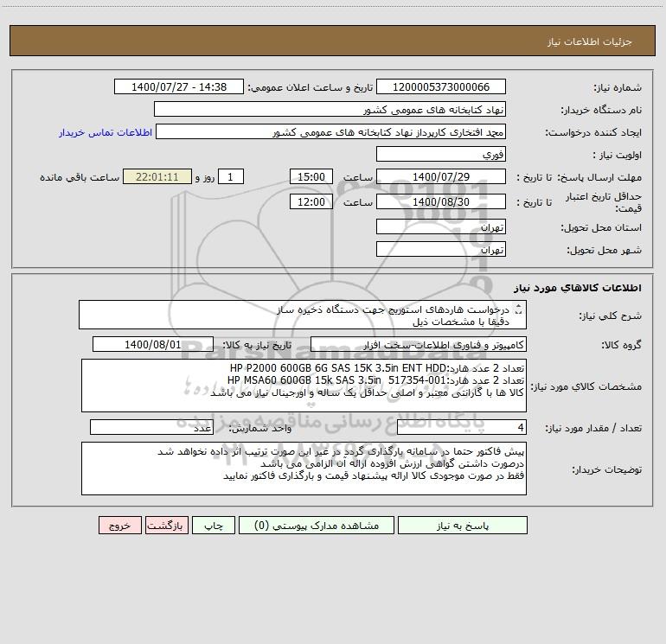Click the گروه کالا label
The image size is (666, 644).
621,345
